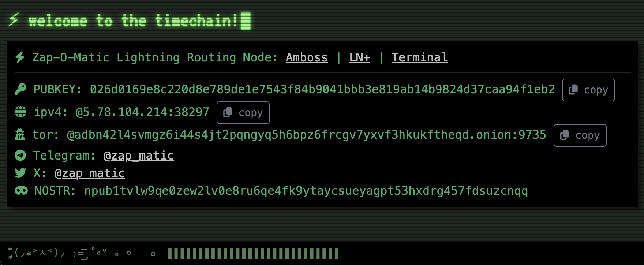Click the NOSTR mask icon

[21, 191]
